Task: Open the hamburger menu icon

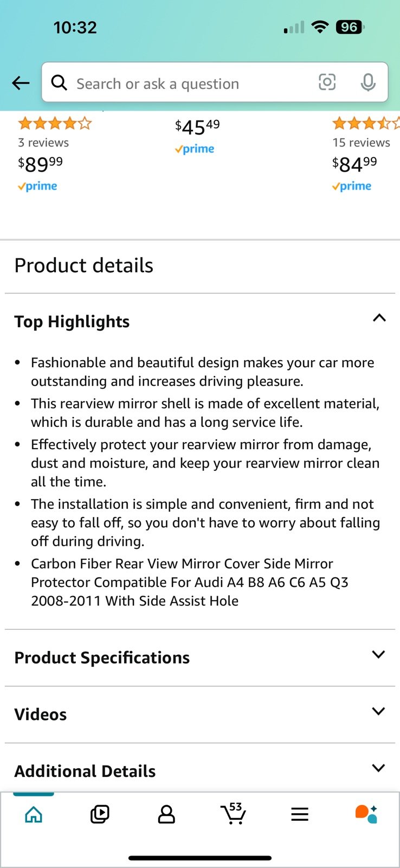Action: pyautogui.click(x=300, y=814)
